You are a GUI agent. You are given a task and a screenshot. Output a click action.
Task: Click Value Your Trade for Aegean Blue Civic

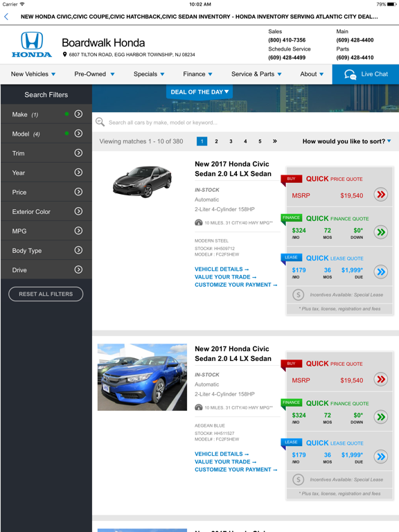(x=225, y=462)
